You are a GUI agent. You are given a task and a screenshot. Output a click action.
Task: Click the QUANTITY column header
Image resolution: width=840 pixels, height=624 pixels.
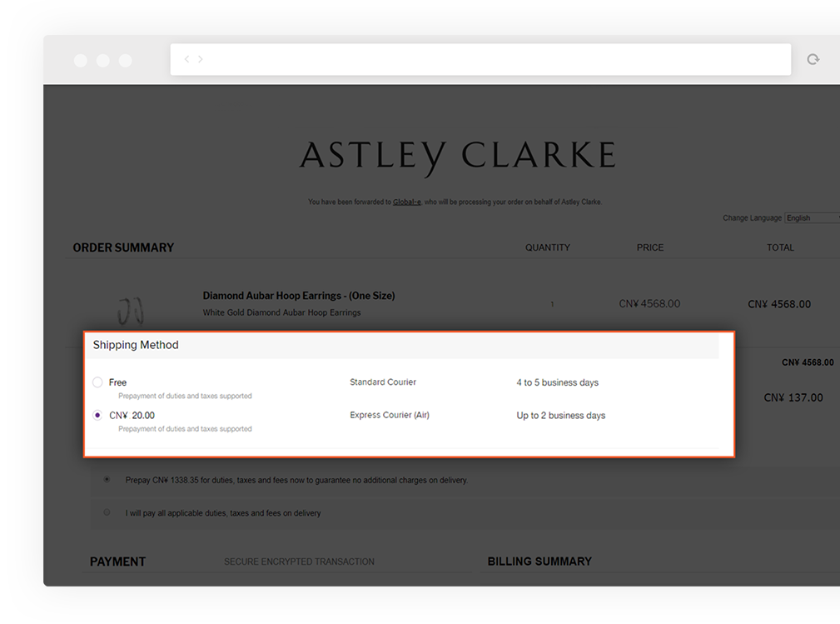tap(548, 247)
